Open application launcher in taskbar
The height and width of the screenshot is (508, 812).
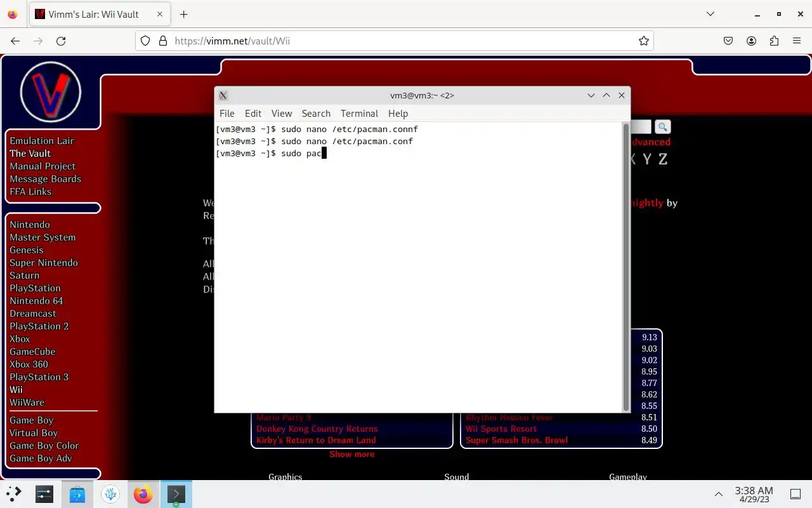(x=14, y=494)
